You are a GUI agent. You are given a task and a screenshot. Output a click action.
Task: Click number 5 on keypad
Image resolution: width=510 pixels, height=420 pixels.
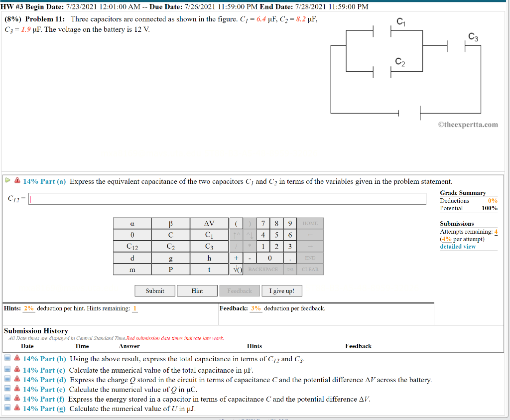click(x=276, y=235)
